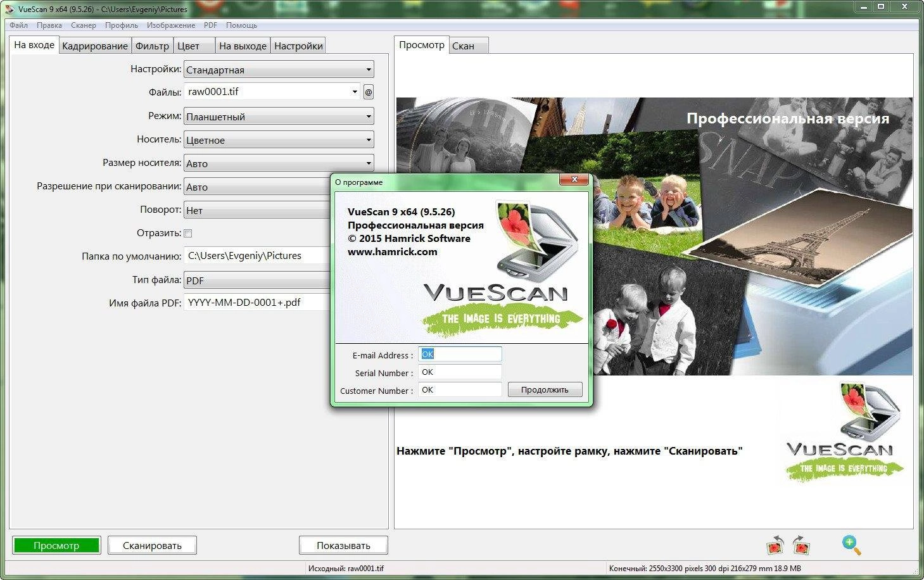Switch to the Настройки tab
This screenshot has height=580, width=924.
(298, 46)
